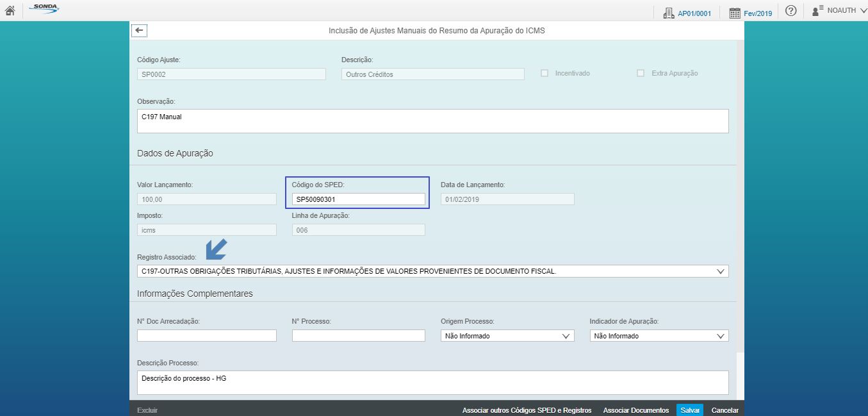Open company selector AP01/0001
The width and height of the screenshot is (868, 416).
(687, 12)
